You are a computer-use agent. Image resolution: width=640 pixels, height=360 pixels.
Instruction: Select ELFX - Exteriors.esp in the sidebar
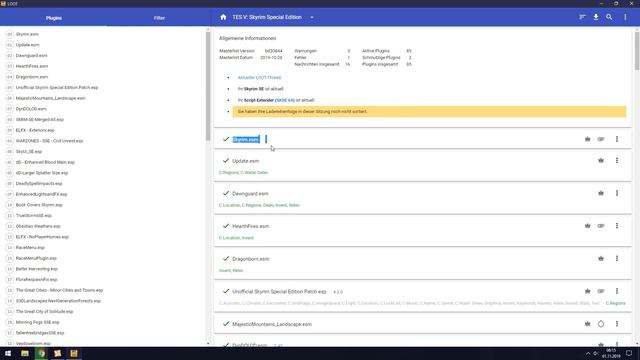[35, 130]
